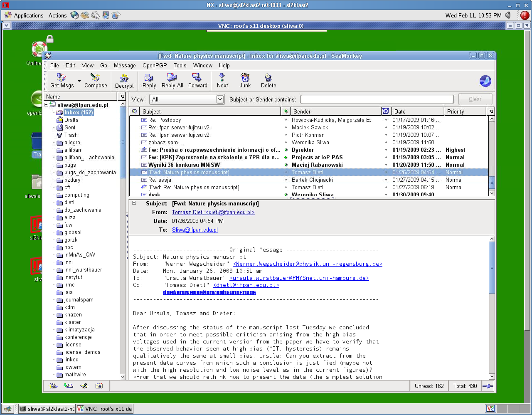Forward the selected message
This screenshot has height=415, width=532.
197,80
